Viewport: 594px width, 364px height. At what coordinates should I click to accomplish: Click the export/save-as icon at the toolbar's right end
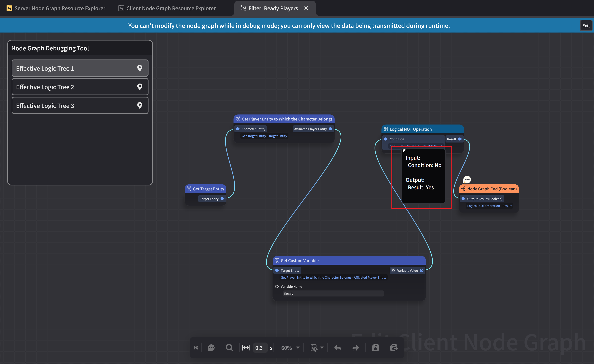(394, 348)
